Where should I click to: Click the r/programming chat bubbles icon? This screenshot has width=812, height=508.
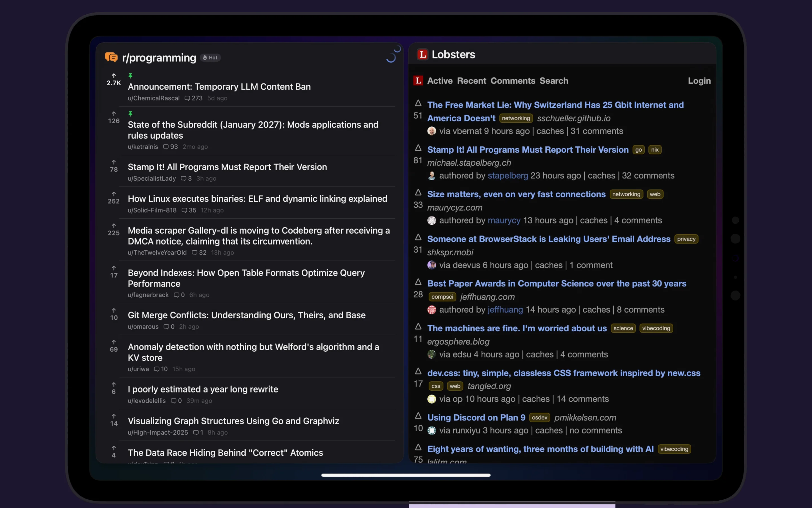[111, 58]
